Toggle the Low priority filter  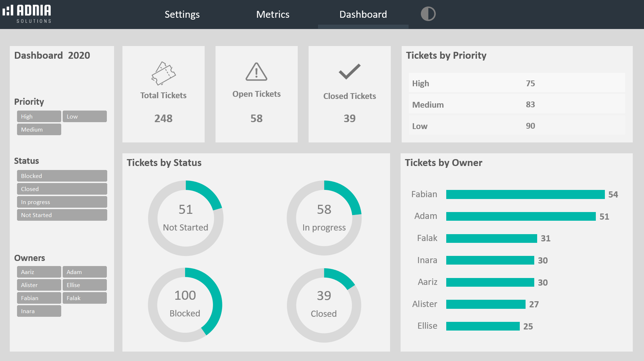tap(84, 116)
